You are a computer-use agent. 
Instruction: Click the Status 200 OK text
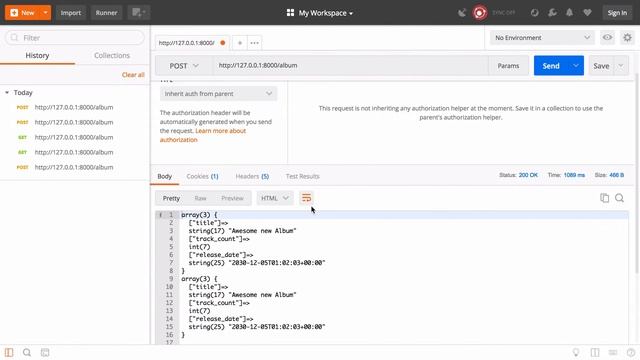tap(518, 175)
